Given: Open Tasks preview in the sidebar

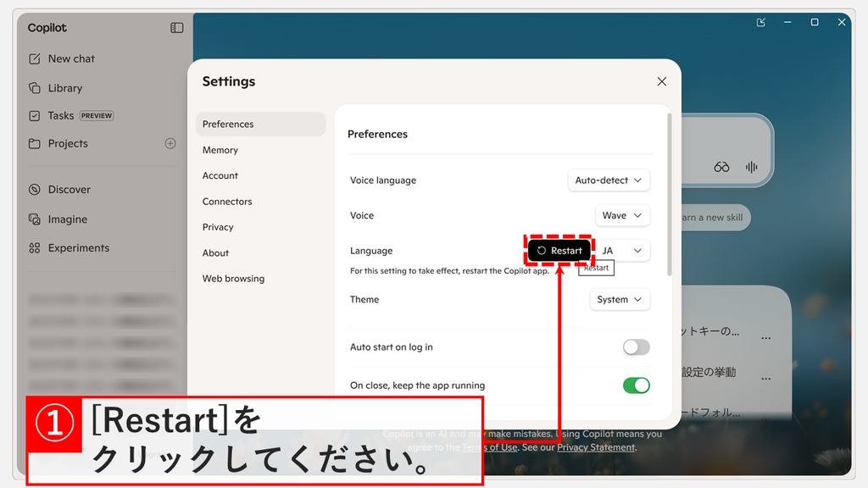Looking at the screenshot, I should (71, 115).
